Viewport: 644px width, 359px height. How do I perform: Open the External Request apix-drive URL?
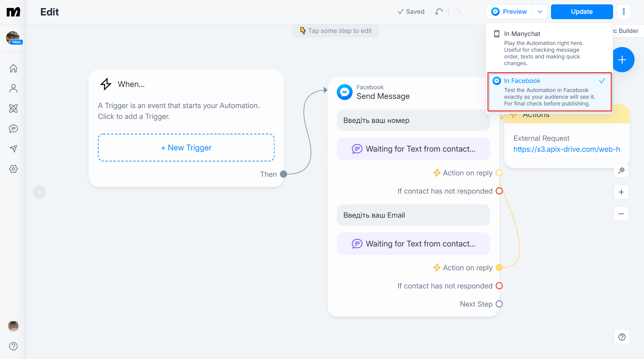[x=566, y=149]
